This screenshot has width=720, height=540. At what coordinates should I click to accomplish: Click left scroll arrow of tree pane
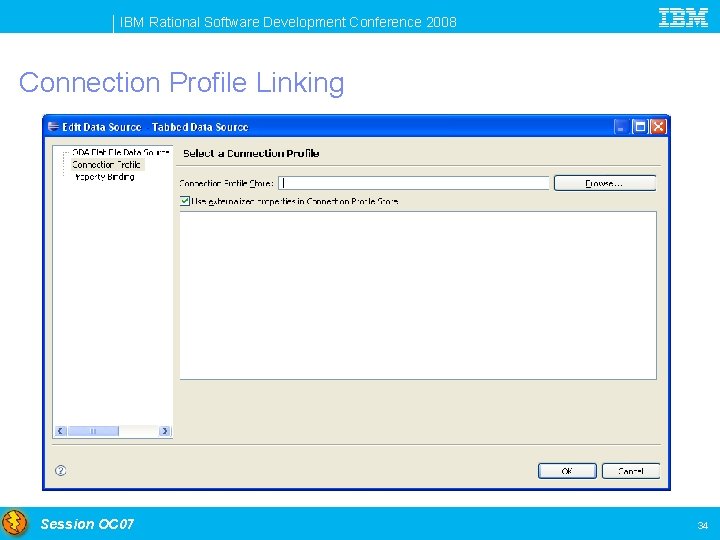[61, 431]
